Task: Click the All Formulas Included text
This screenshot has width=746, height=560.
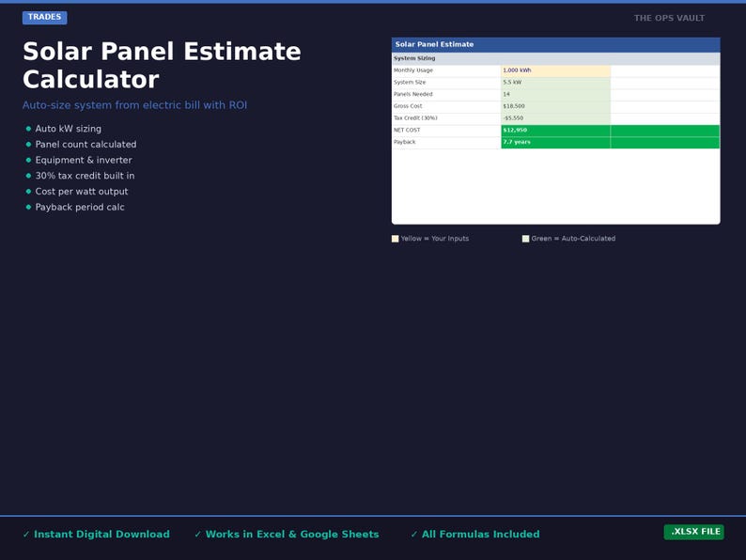Action: coord(480,535)
